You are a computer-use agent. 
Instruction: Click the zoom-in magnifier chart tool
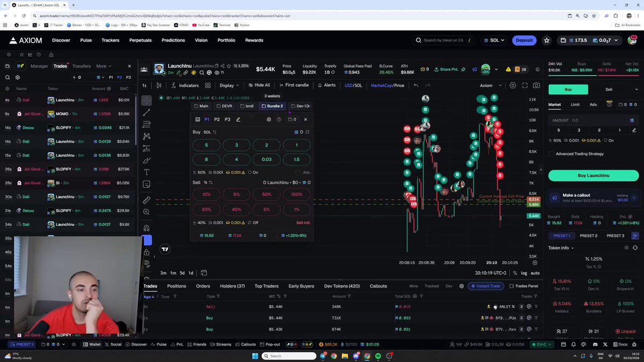(x=147, y=212)
